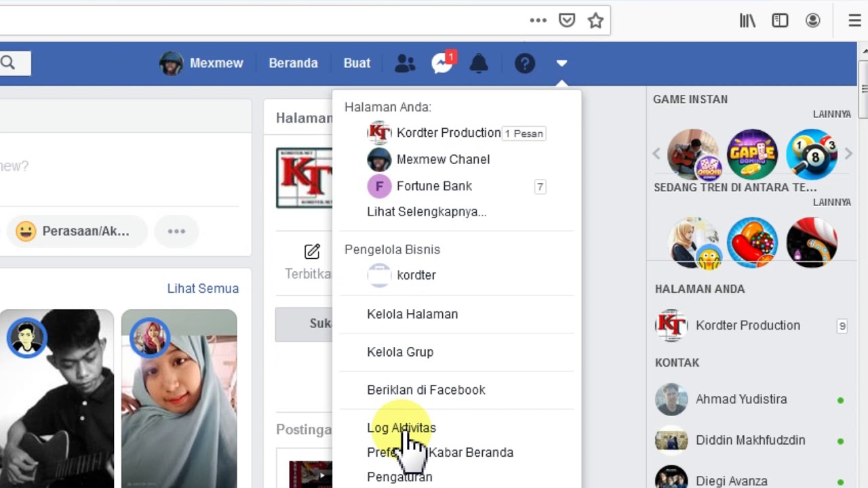
Task: Click Lainnya under Sedang Tren
Action: (x=831, y=202)
